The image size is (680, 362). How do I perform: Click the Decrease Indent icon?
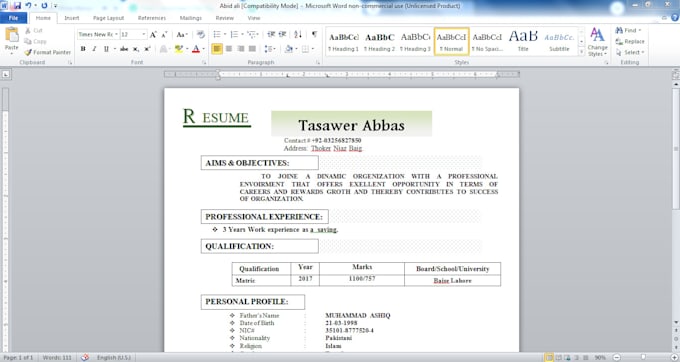tap(271, 35)
